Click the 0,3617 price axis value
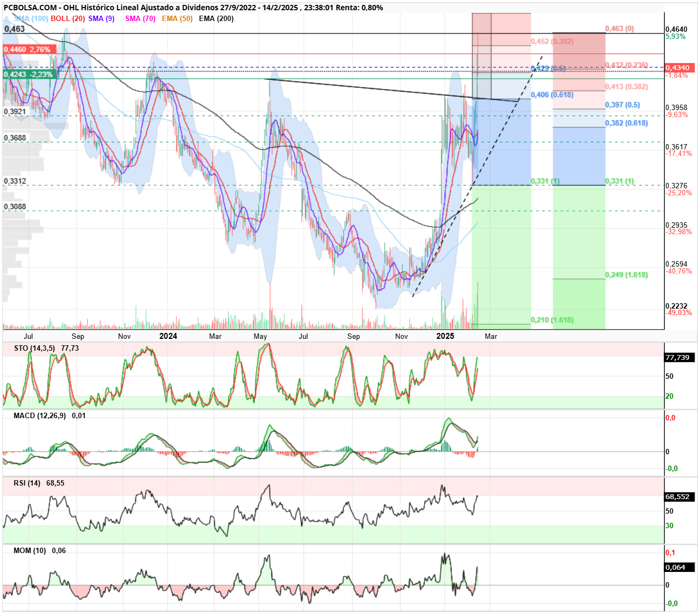 tap(676, 147)
